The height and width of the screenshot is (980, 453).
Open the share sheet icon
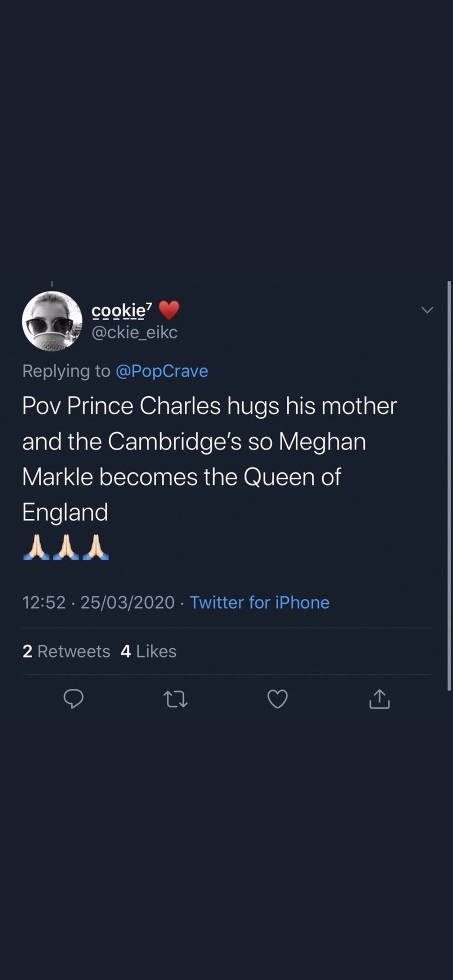pos(379,699)
